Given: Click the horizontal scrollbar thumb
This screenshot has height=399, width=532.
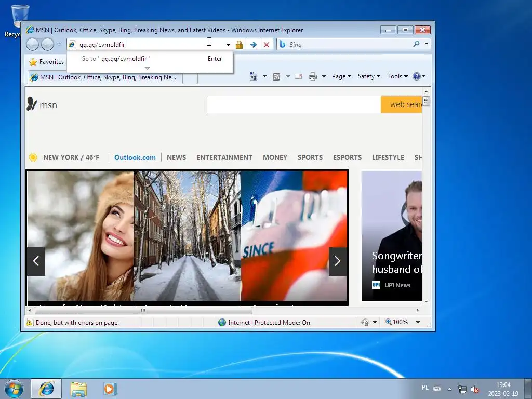Looking at the screenshot, I should click(x=143, y=310).
